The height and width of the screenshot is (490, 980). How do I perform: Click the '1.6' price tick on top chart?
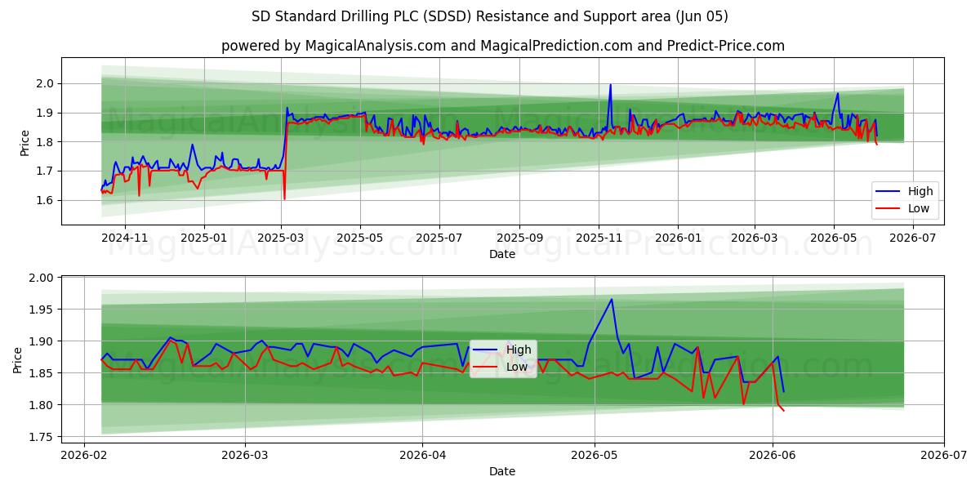click(x=46, y=201)
